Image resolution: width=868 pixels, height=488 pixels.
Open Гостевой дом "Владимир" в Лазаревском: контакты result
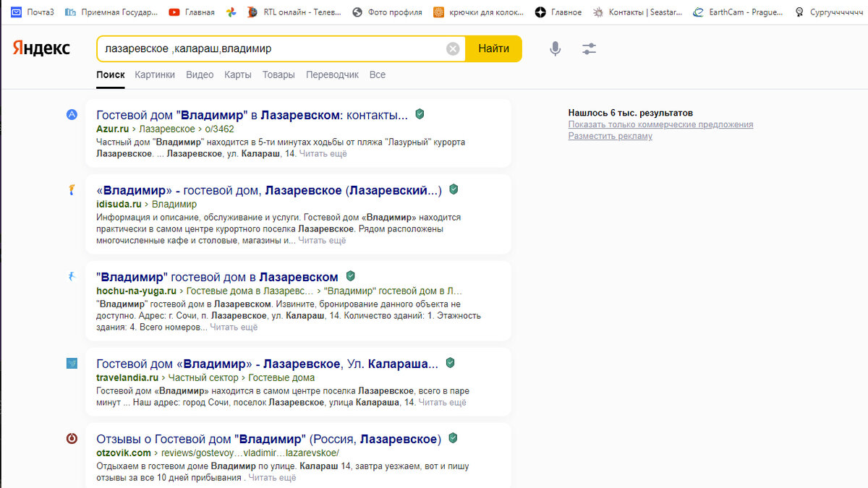[252, 115]
